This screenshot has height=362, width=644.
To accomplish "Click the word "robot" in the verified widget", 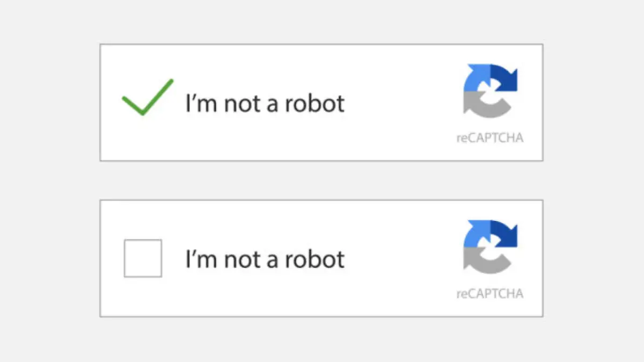I will [314, 103].
